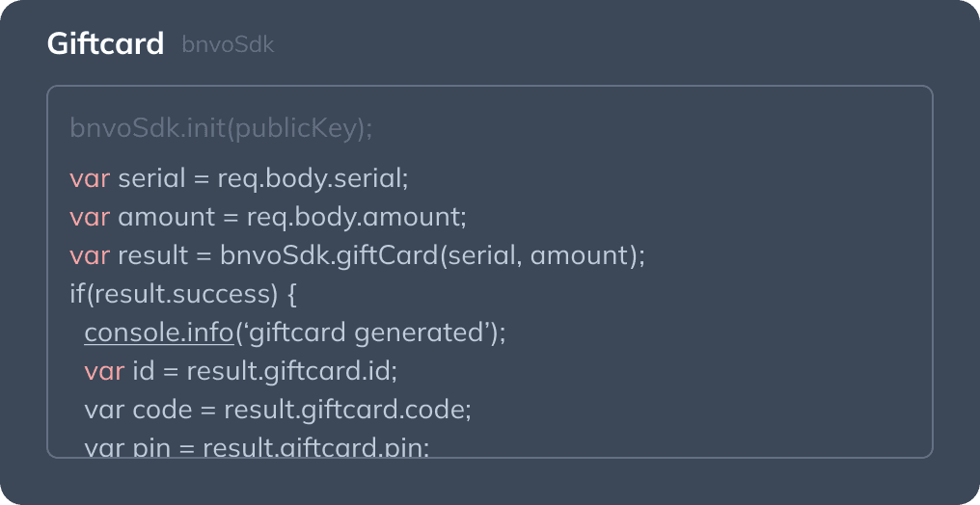Click req.body.amount expression
The image size is (980, 505).
[356, 217]
